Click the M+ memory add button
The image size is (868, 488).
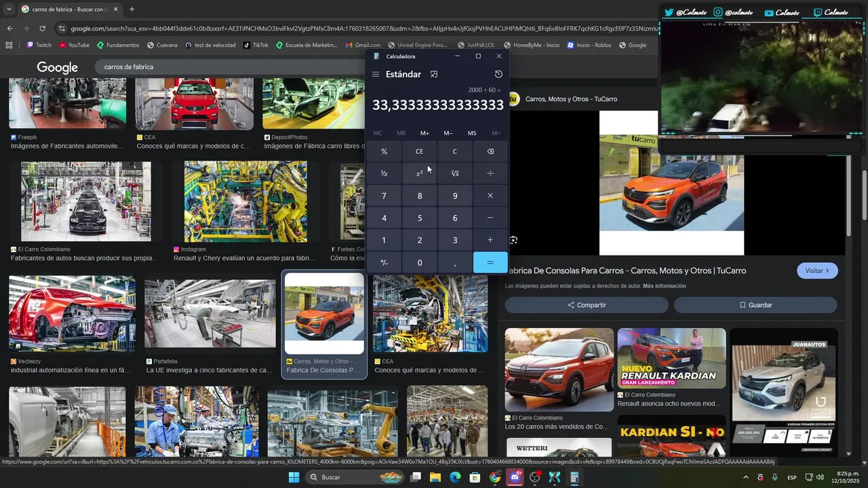pyautogui.click(x=425, y=133)
